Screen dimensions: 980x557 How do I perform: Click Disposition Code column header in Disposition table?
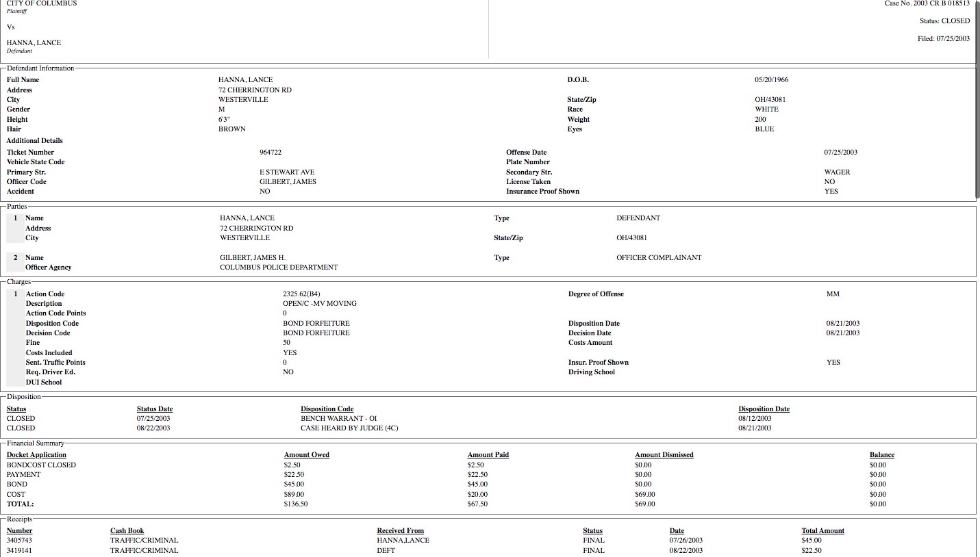pyautogui.click(x=327, y=409)
